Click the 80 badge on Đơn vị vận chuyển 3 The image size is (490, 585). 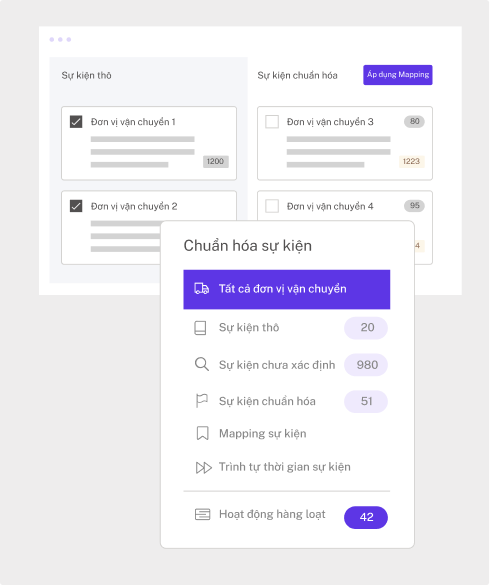point(414,121)
